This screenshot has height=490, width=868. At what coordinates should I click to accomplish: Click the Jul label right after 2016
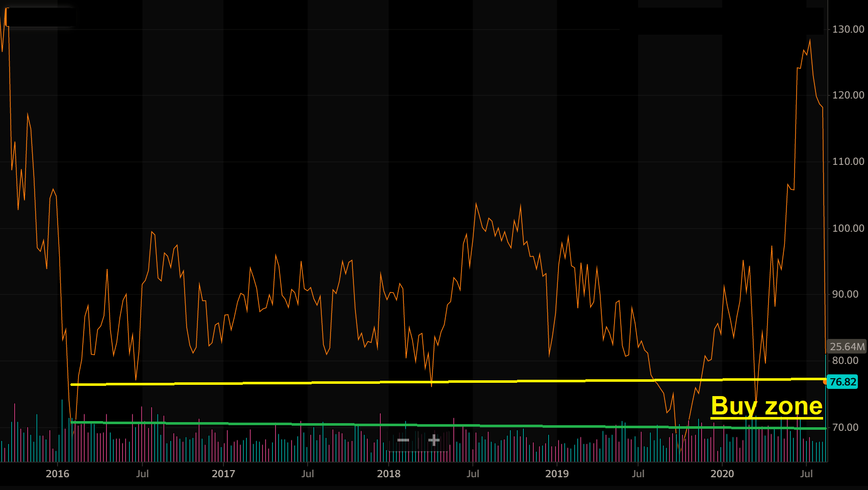[142, 474]
